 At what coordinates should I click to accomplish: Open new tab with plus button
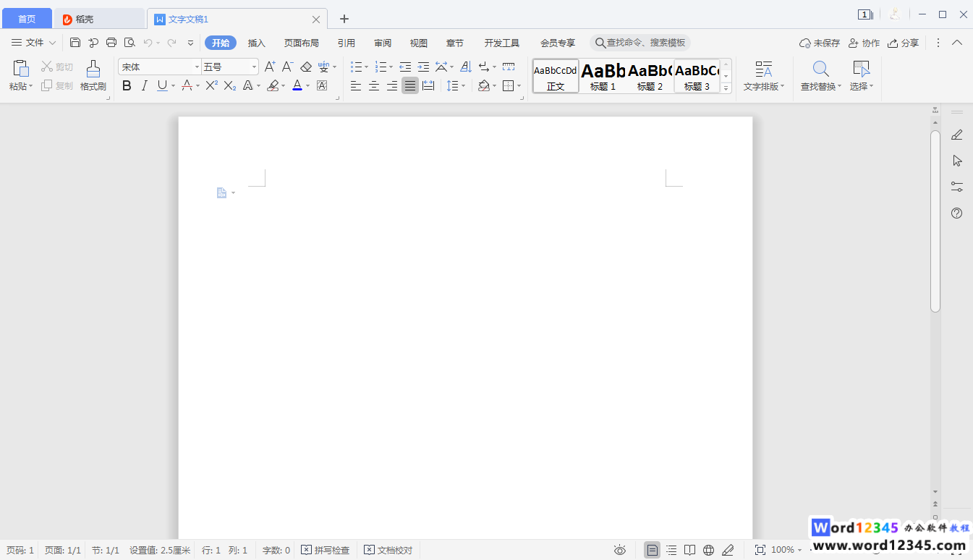click(344, 19)
